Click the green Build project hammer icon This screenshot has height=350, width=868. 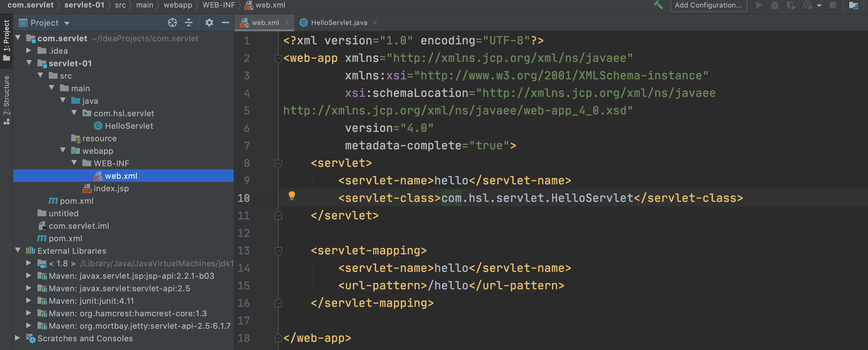[658, 5]
